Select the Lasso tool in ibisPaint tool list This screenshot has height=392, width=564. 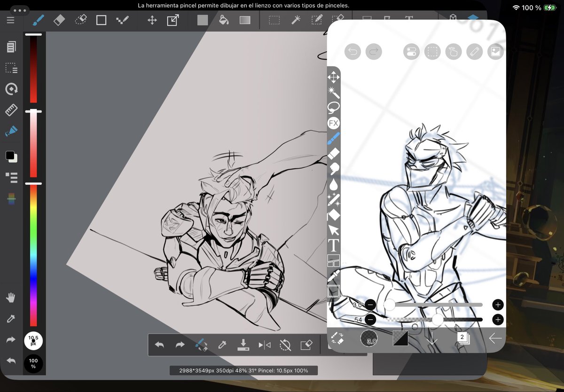(x=333, y=108)
